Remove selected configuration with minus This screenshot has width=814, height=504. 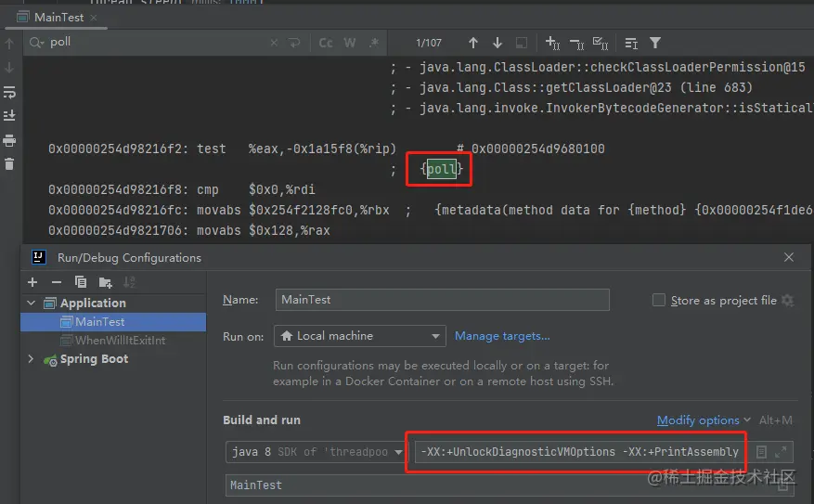[57, 282]
